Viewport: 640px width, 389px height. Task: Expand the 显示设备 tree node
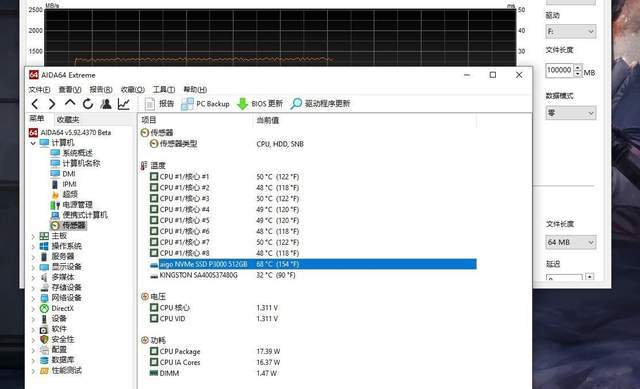(33, 267)
